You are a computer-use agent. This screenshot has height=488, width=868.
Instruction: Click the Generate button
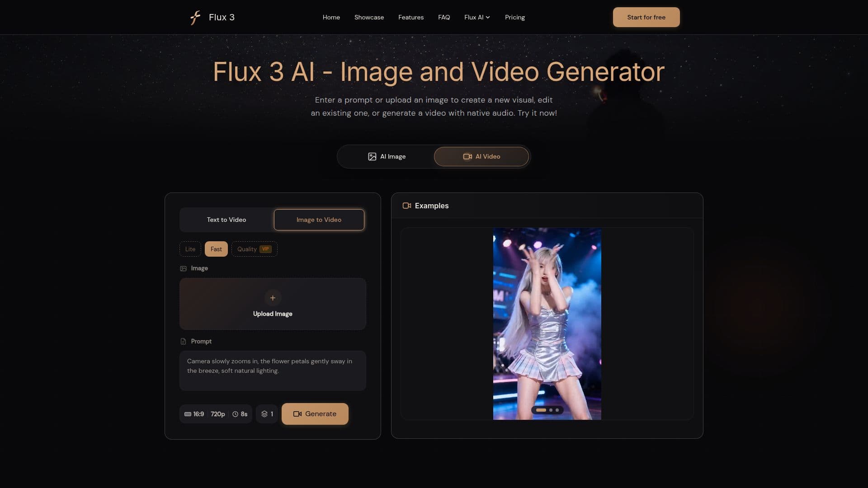click(x=315, y=414)
